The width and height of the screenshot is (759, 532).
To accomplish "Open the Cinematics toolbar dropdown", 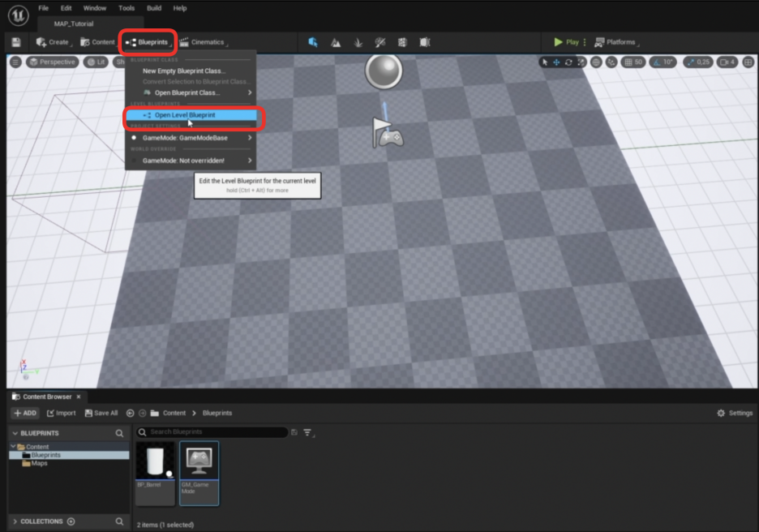I will [204, 43].
